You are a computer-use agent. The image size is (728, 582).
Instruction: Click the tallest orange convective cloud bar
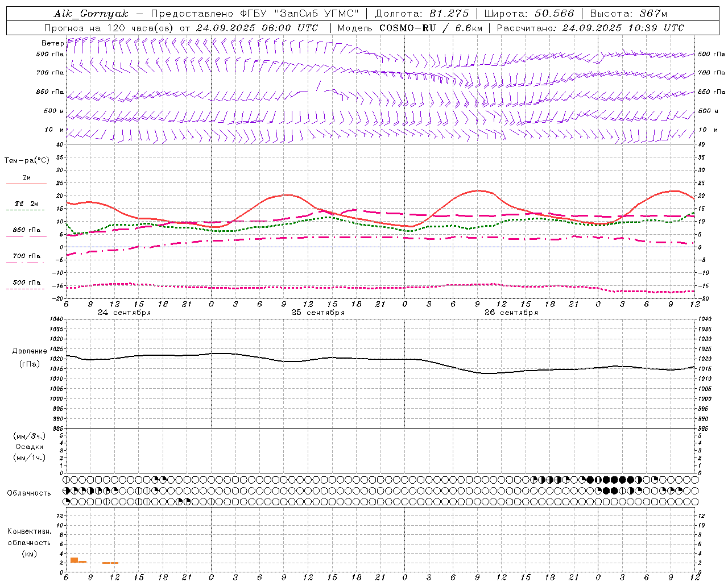tap(74, 560)
